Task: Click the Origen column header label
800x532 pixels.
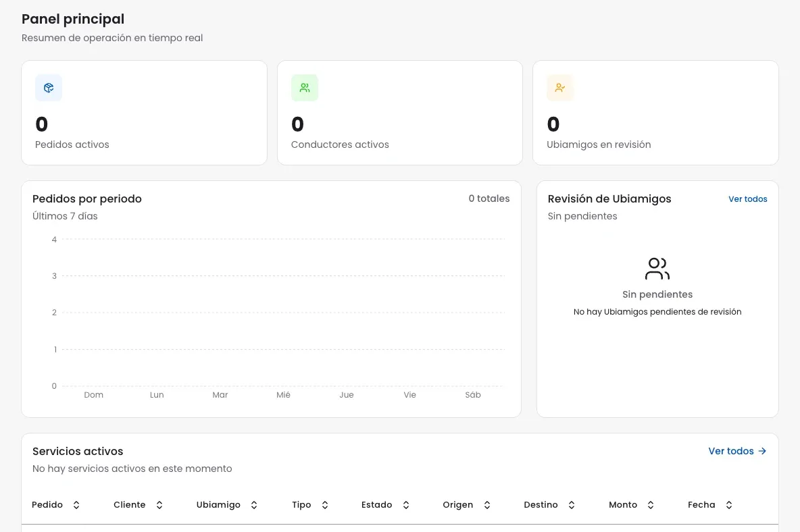Action: (457, 504)
